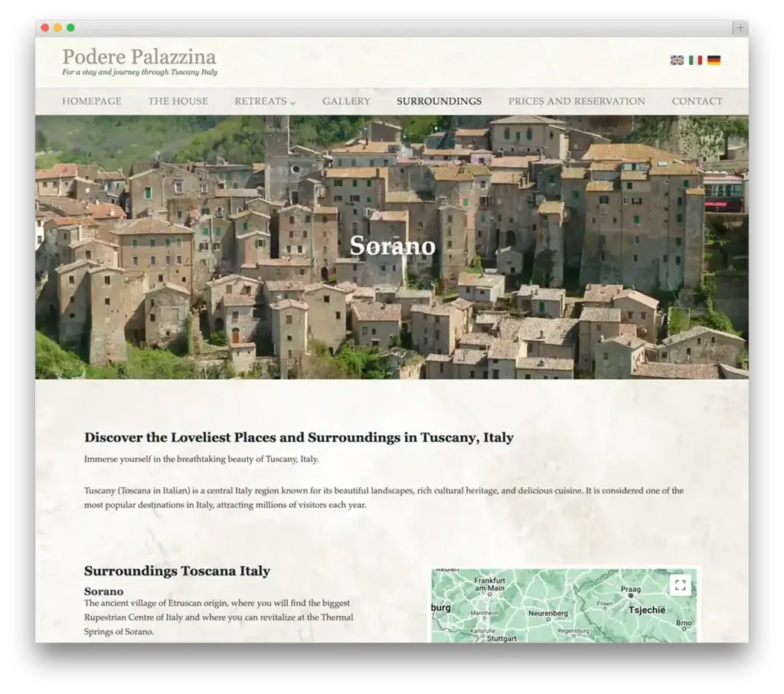Click the site tagline about Tuscany Italy
The width and height of the screenshot is (784, 694).
(139, 72)
